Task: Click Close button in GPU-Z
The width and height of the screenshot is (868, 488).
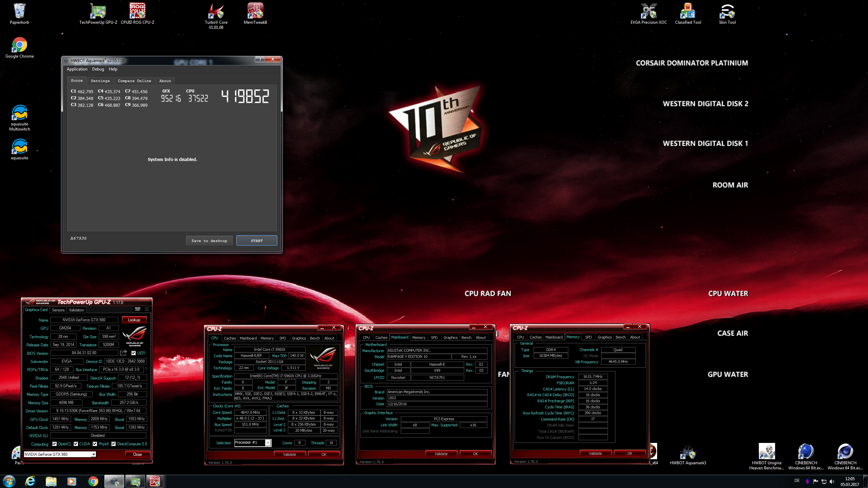Action: (x=137, y=454)
